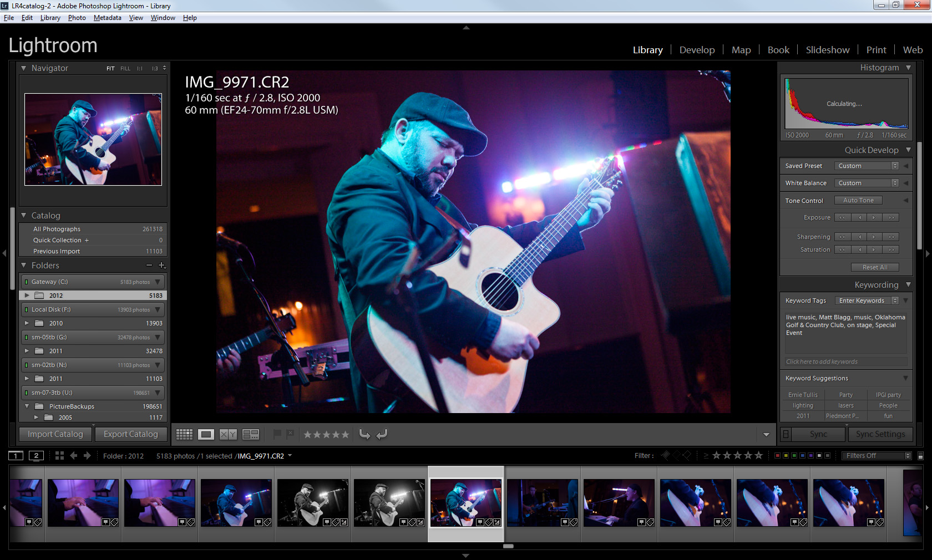Increase exposure by a large step
The image size is (932, 560).
(891, 217)
